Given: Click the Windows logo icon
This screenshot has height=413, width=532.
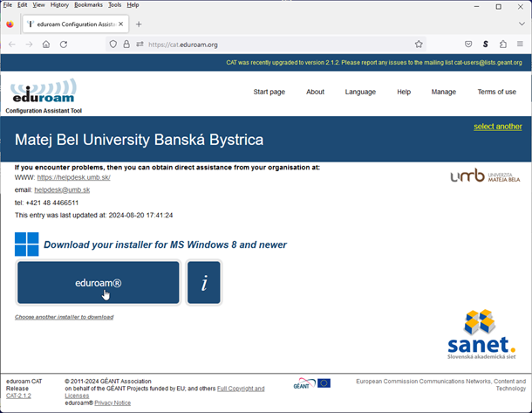Looking at the screenshot, I should coord(27,244).
